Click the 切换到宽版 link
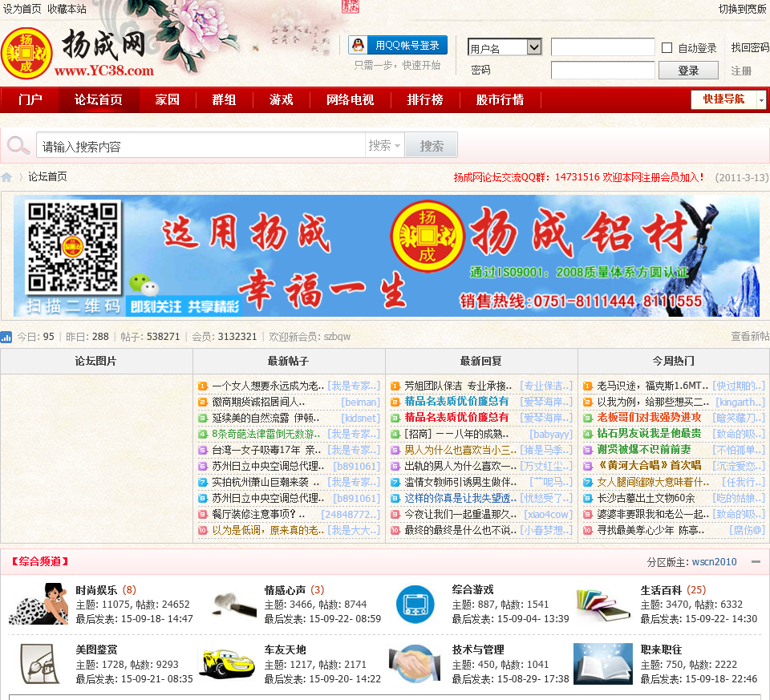Viewport: 770px width, 700px height. click(743, 9)
